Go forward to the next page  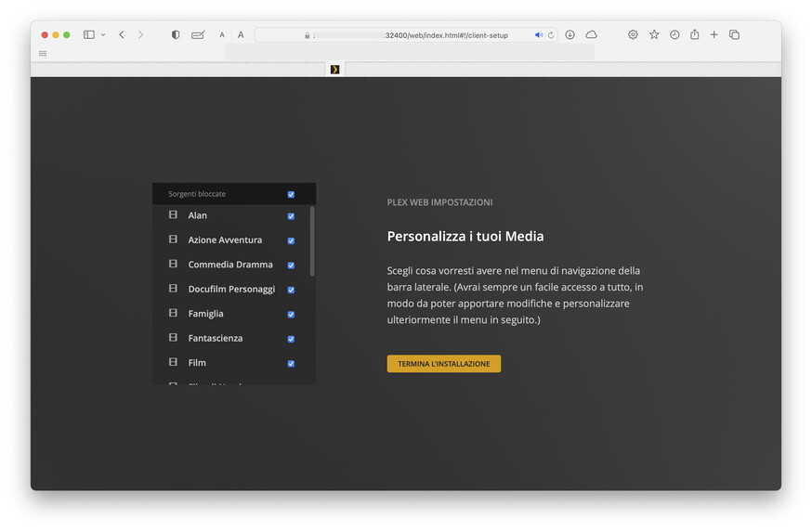[141, 34]
